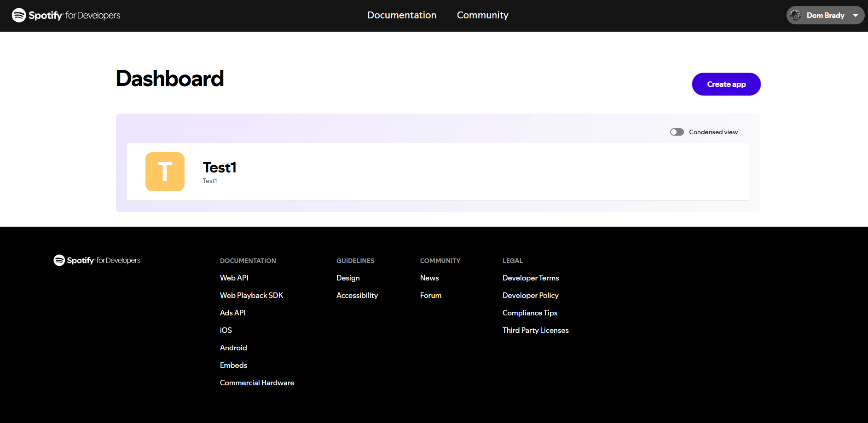Click the Dom Brady username text
The image size is (868, 423).
826,15
